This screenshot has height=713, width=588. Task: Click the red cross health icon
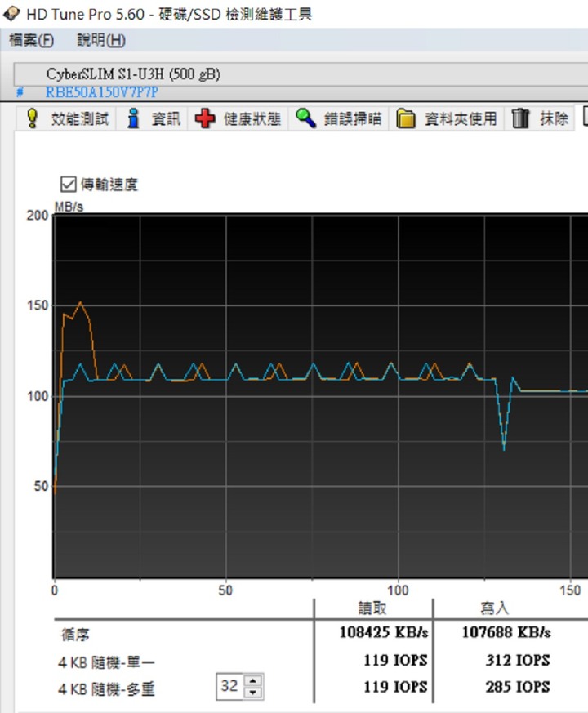coord(205,118)
